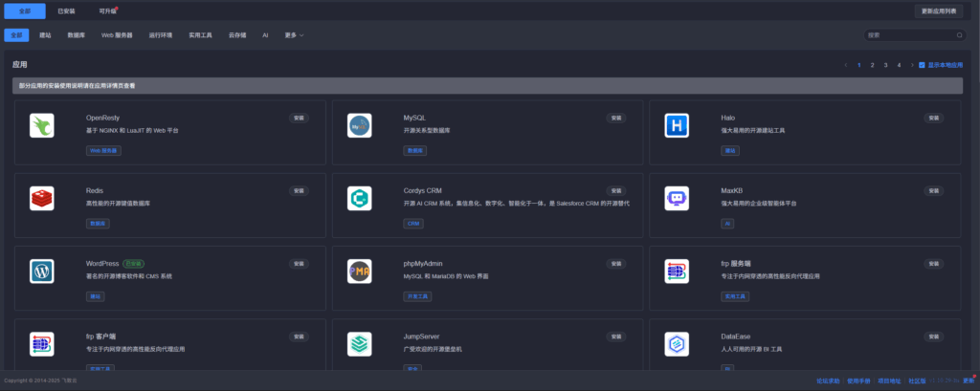Image resolution: width=980 pixels, height=391 pixels.
Task: Click the OpenResty app icon
Action: point(41,125)
